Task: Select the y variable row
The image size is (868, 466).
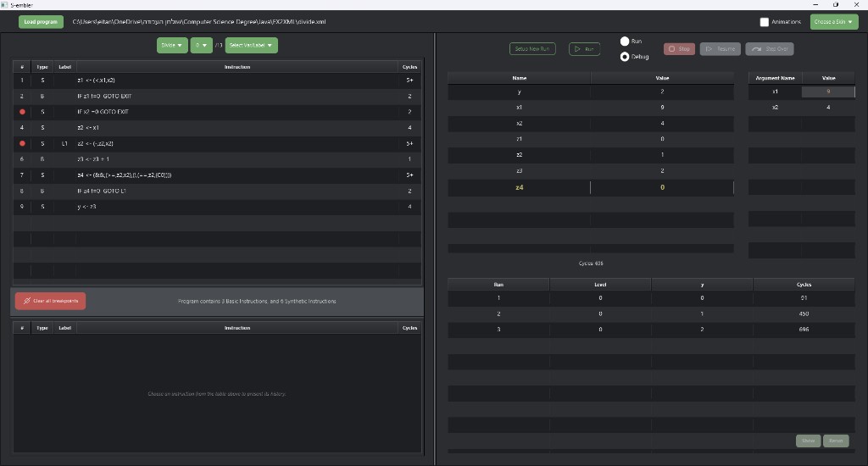Action: 591,92
